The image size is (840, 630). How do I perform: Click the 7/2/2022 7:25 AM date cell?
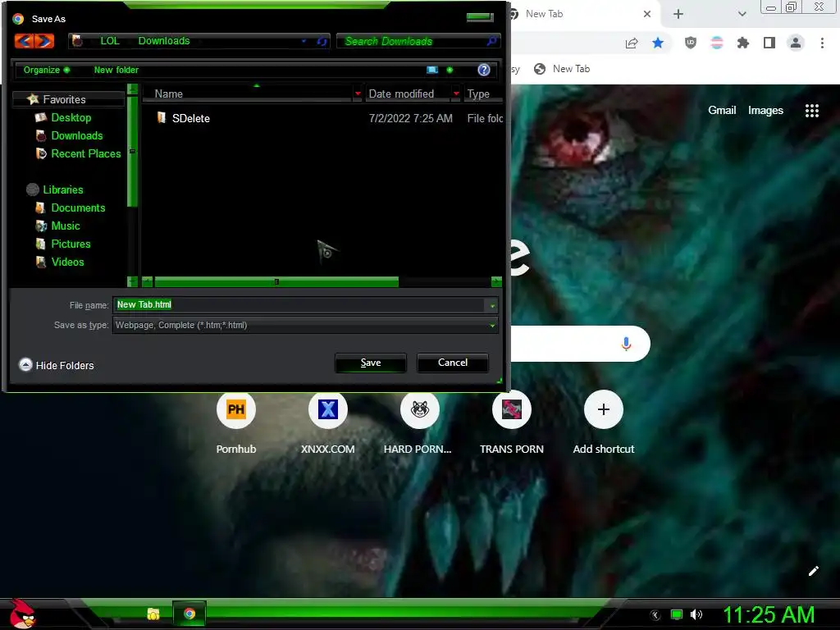coord(410,118)
